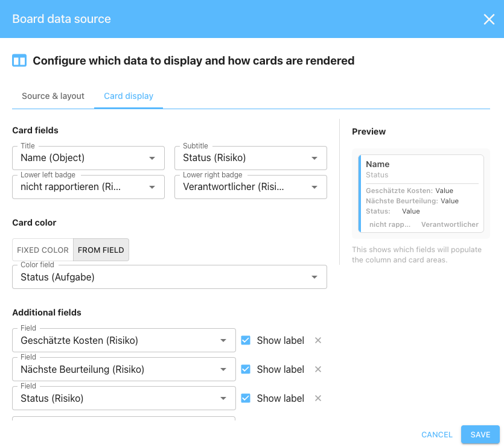This screenshot has width=504, height=447.
Task: Select the Card display tab
Action: (129, 96)
